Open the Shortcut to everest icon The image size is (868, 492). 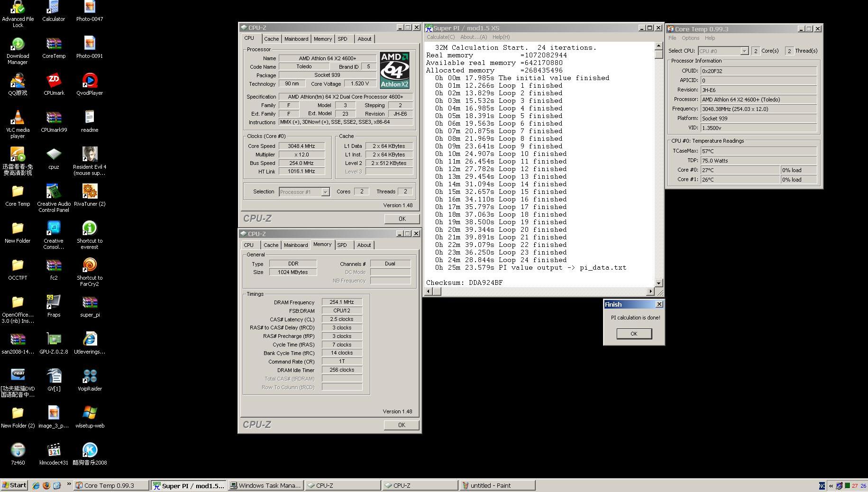(90, 235)
